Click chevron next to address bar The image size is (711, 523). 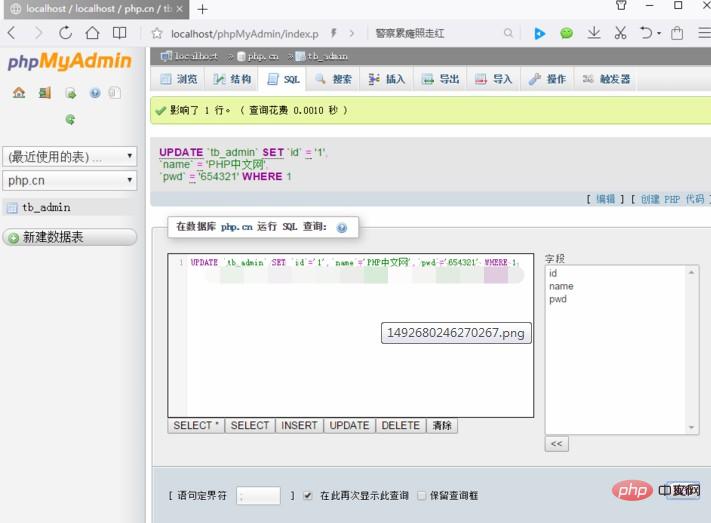pyautogui.click(x=352, y=33)
